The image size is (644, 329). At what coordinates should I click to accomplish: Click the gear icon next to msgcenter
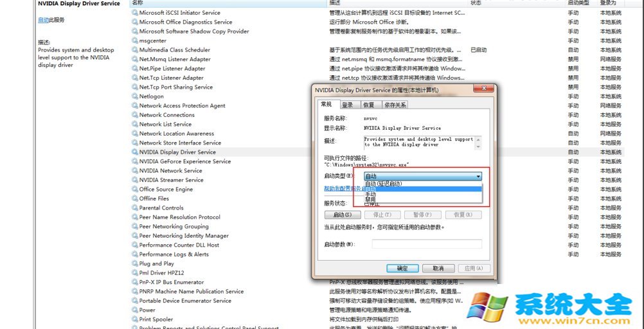(x=135, y=40)
